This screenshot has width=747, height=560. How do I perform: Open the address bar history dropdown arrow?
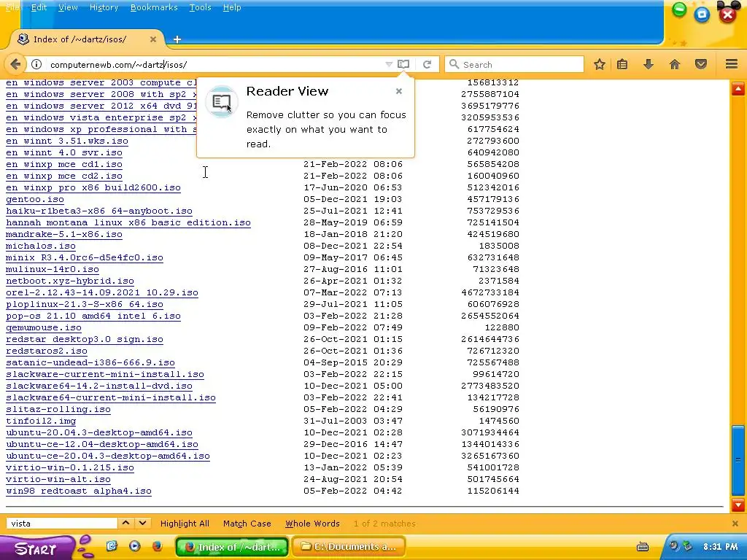(x=389, y=64)
